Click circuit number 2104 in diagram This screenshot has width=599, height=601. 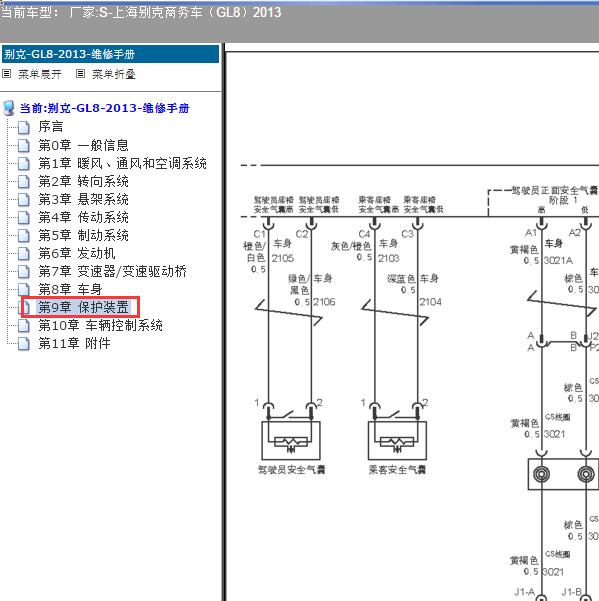(x=430, y=302)
